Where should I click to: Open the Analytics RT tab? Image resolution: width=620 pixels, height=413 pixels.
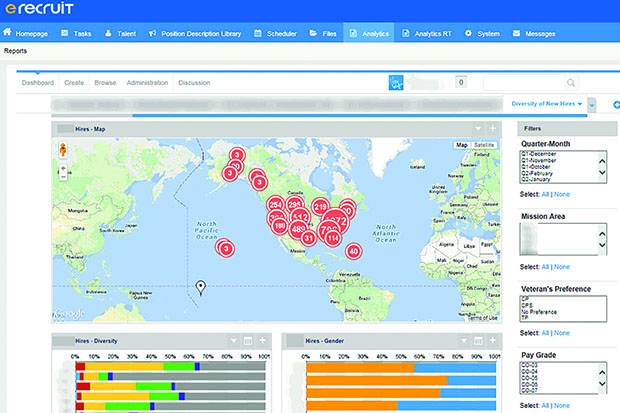[426, 33]
